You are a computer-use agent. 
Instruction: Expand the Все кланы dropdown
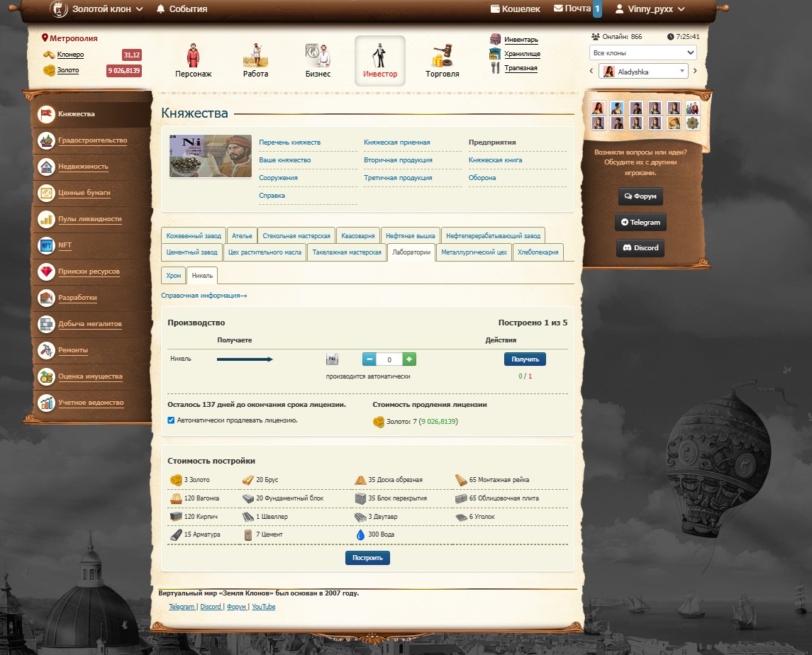pyautogui.click(x=643, y=52)
